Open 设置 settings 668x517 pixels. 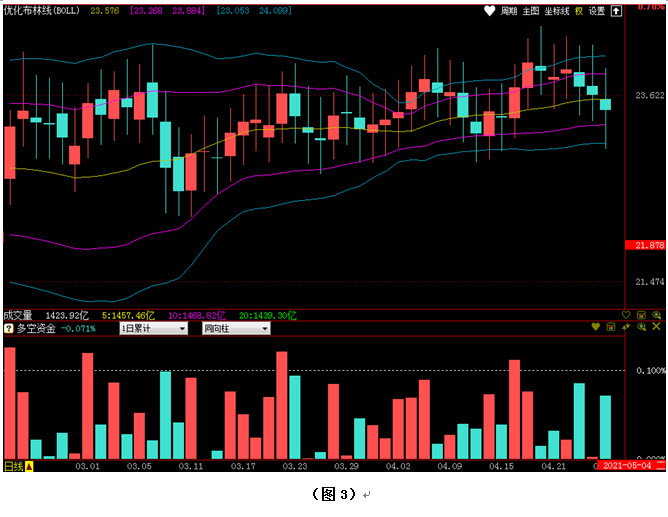(597, 11)
